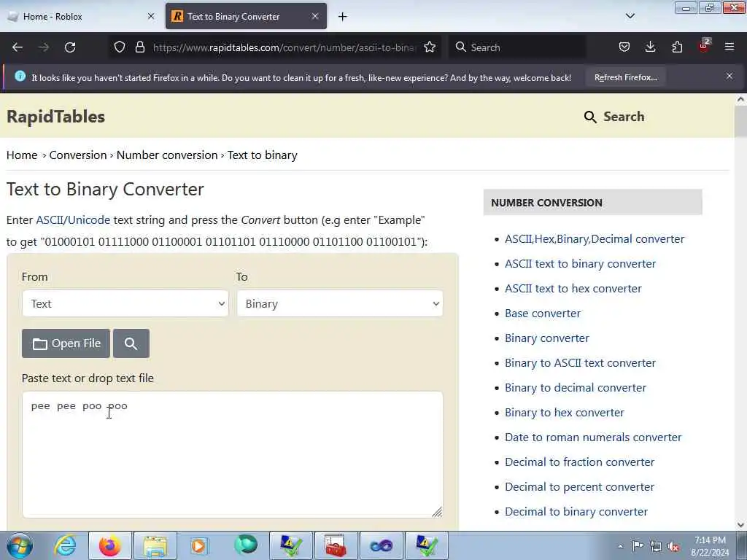Open the Firefox hamburger menu

coord(729,47)
